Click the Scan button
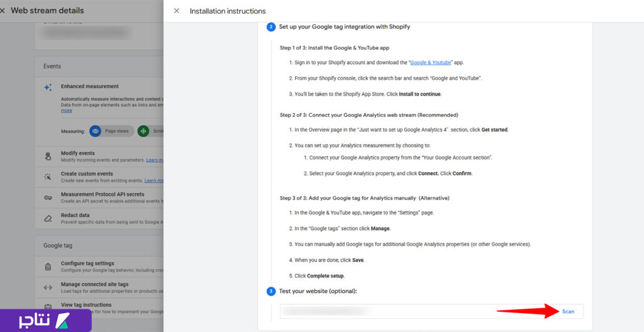This screenshot has height=332, width=644. pos(568,311)
